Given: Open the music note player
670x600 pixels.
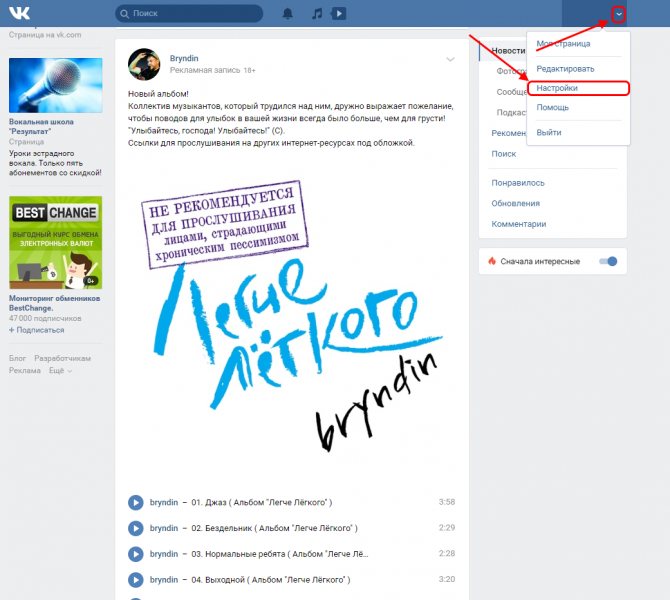Looking at the screenshot, I should (x=317, y=14).
